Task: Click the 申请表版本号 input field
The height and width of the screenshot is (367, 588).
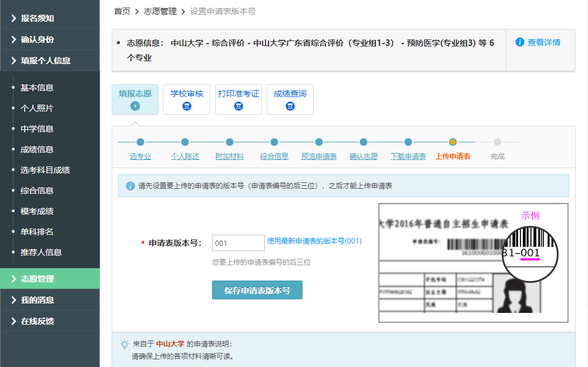Action: [x=237, y=242]
